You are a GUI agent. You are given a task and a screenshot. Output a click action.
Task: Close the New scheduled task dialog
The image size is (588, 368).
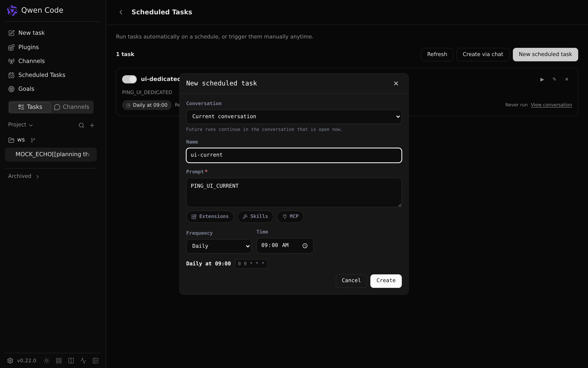(396, 83)
